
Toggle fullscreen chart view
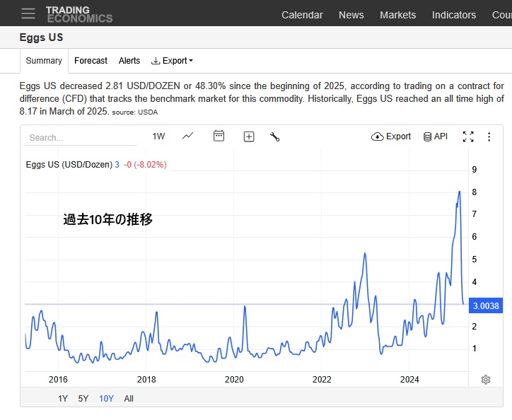pos(468,136)
